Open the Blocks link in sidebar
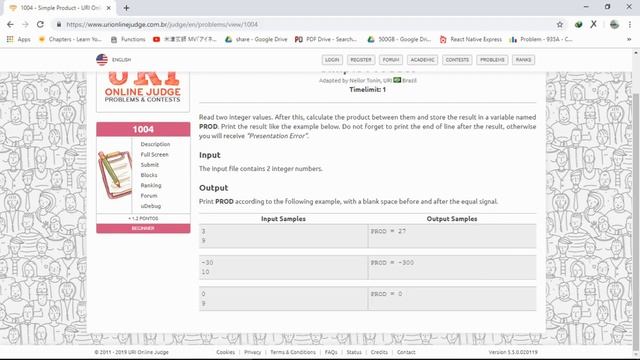Screen dimensions: 640x360 tap(149, 175)
